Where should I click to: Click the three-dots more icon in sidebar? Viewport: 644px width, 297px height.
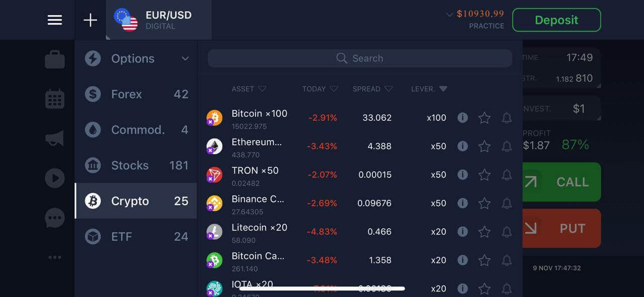[x=55, y=257]
